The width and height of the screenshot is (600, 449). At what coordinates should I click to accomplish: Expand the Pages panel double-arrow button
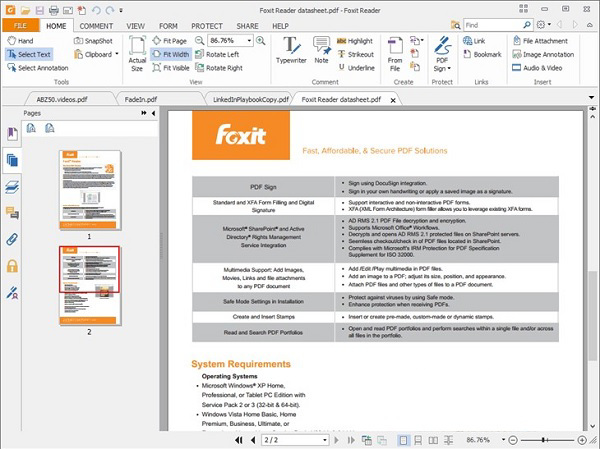click(x=143, y=113)
